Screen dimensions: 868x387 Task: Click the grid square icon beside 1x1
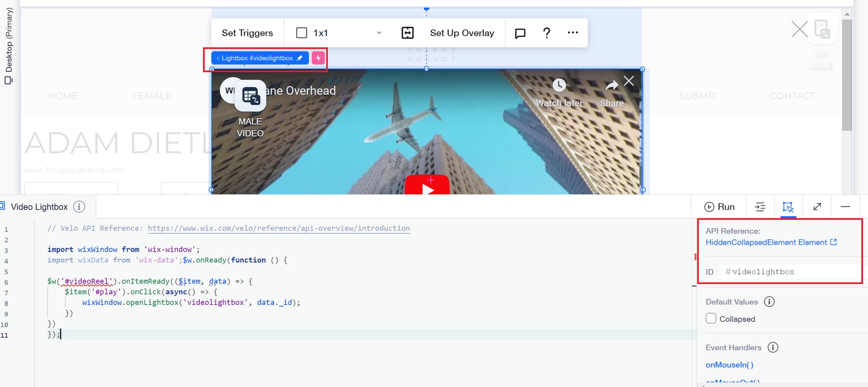coord(302,33)
